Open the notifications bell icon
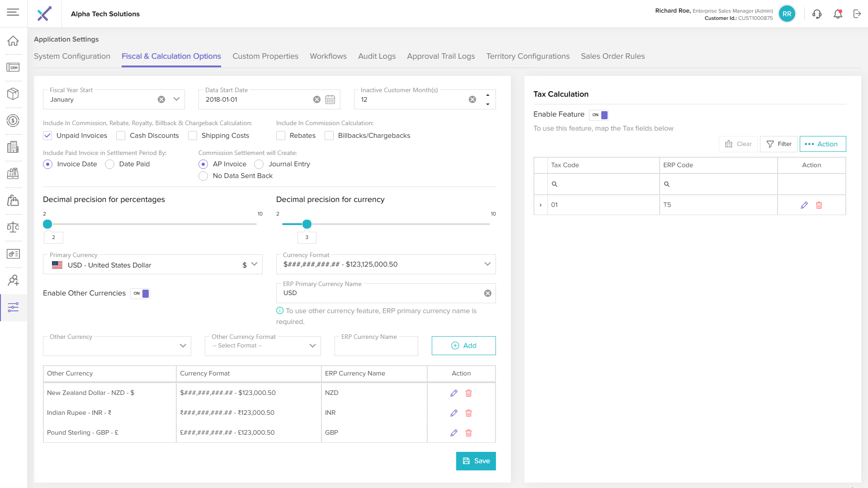Screen dimensions: 868x488 [838, 14]
